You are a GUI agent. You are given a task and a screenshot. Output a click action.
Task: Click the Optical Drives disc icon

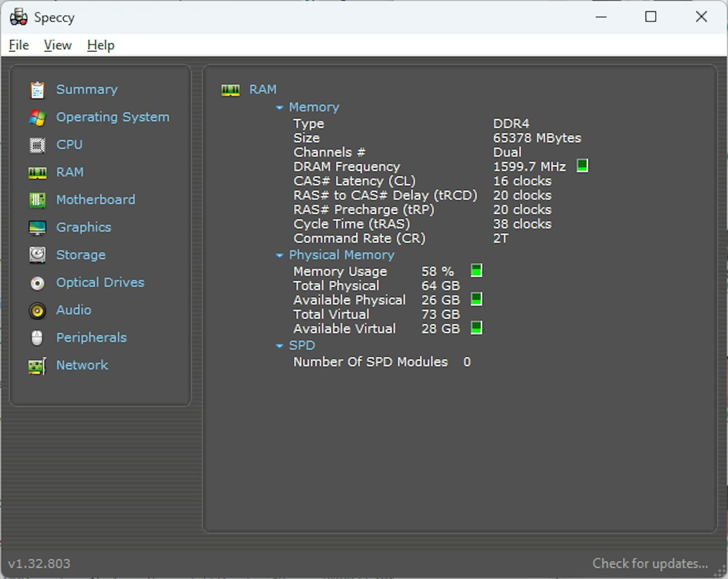click(37, 282)
